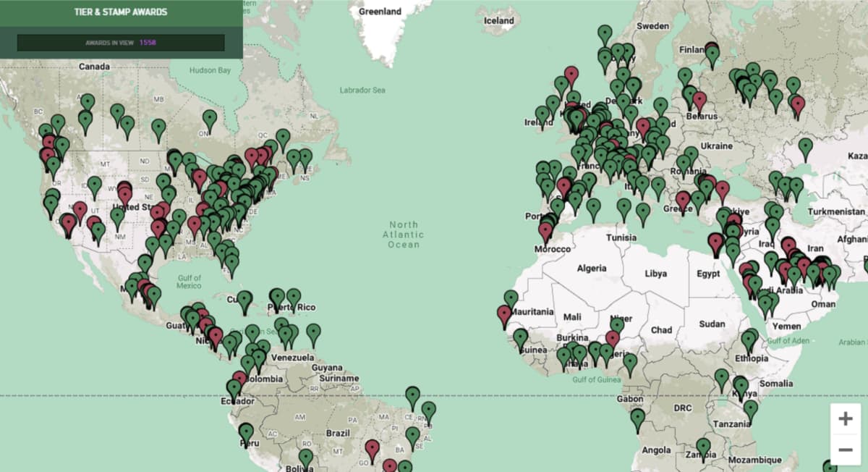Click the North Atlantic Ocean label

tap(404, 235)
